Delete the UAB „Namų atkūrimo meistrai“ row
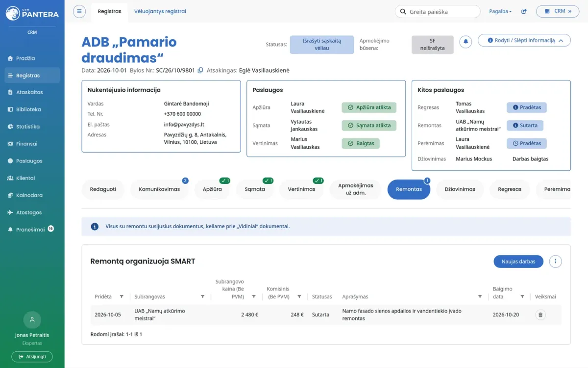588x368 pixels. pos(540,315)
